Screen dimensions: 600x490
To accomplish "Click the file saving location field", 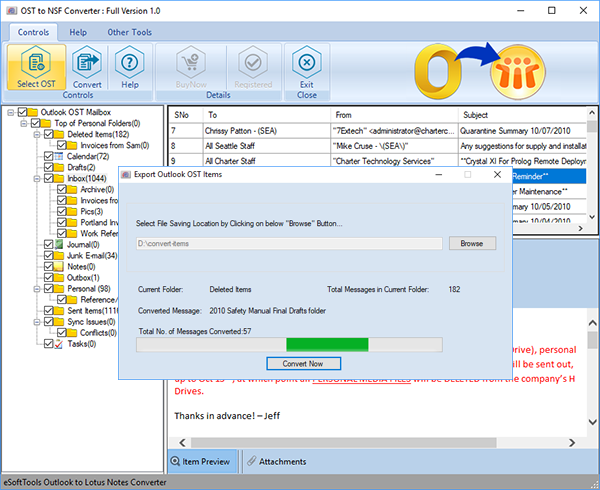I will (x=289, y=244).
